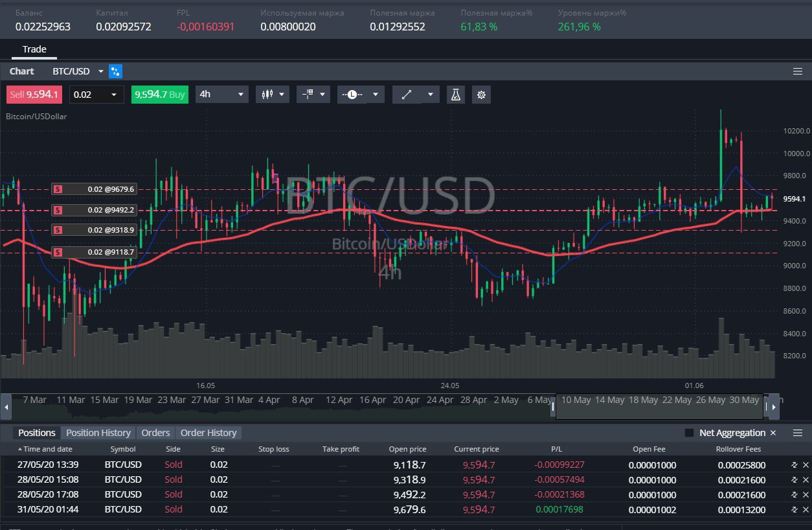Image resolution: width=812 pixels, height=530 pixels.
Task: Click the Sell 9,594.1 button
Action: 34,95
